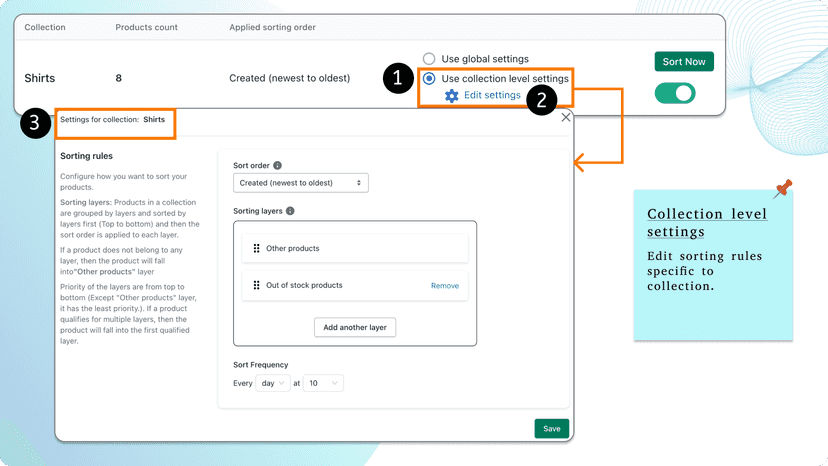Grab the drag handle of Out of stock products
Viewport: 828px width, 466px height.
256,285
